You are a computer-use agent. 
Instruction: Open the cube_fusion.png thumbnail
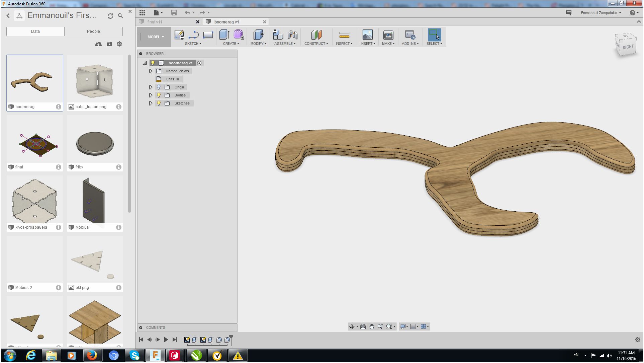95,79
